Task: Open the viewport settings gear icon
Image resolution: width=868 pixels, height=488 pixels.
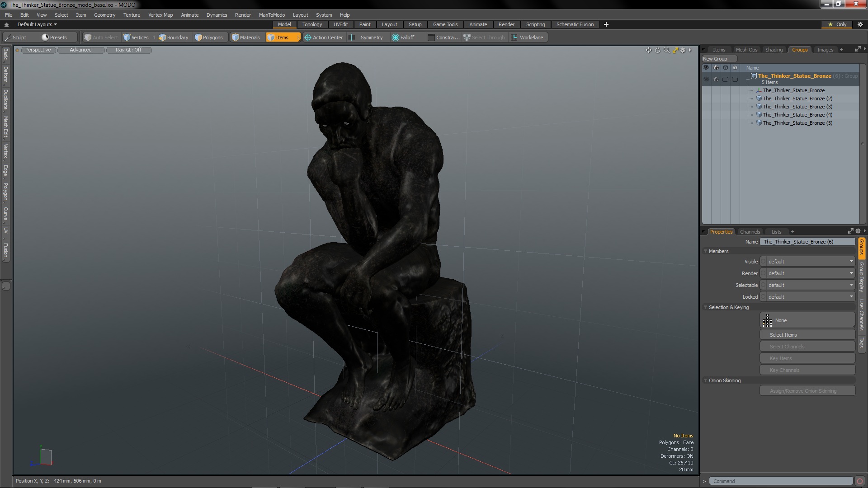Action: 683,50
